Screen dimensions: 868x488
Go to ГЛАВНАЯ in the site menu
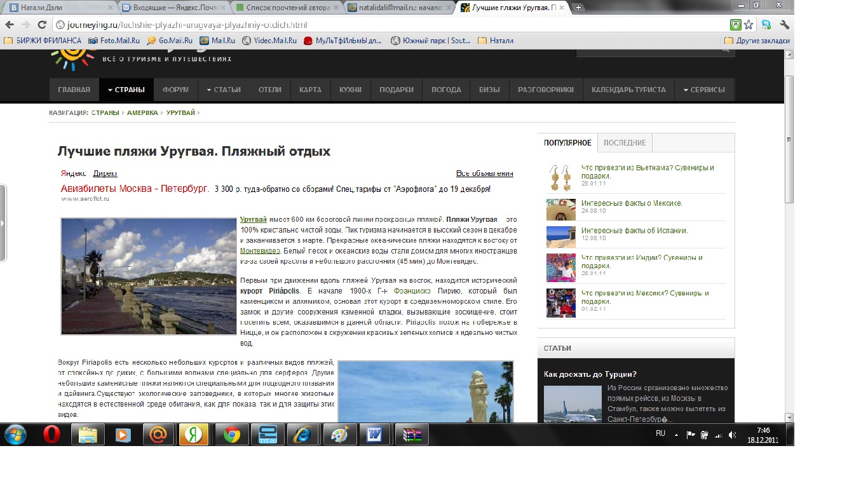point(74,90)
